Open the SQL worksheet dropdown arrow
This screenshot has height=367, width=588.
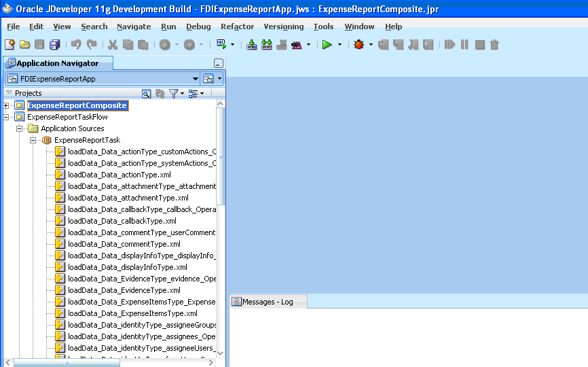(232, 45)
